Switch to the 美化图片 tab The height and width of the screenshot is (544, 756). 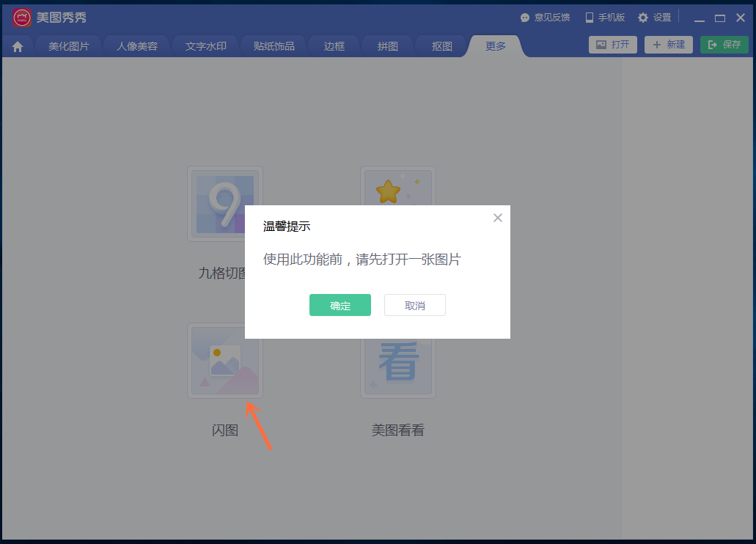coord(68,45)
